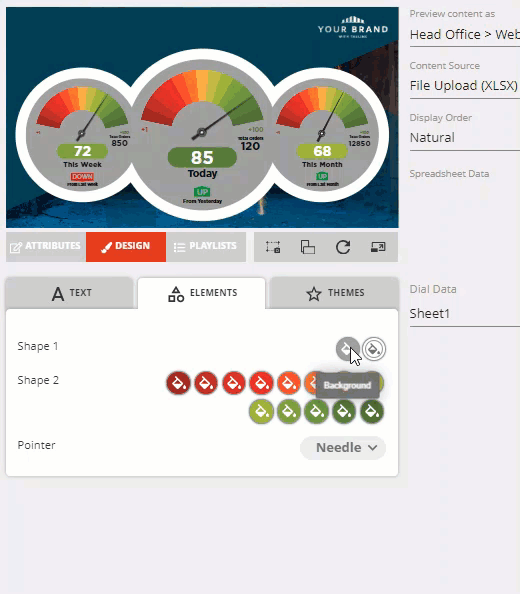Viewport: 520px width, 594px height.
Task: Click the expand preview screen icon
Action: (378, 247)
